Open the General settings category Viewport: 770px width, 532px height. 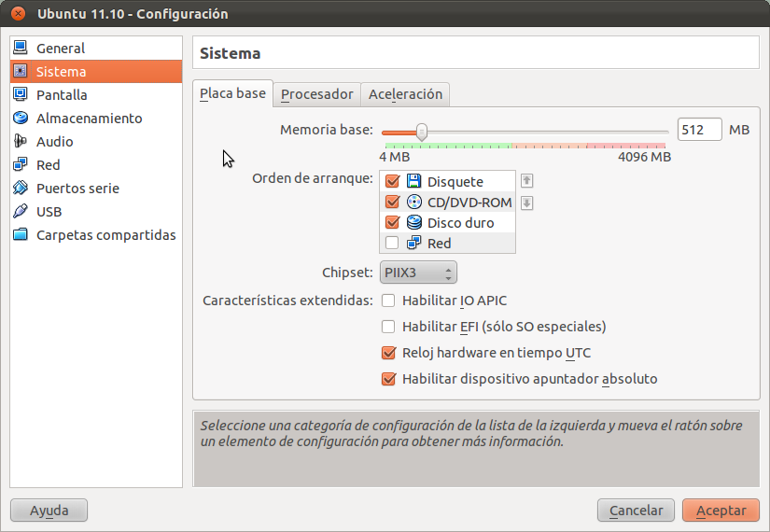[96, 49]
